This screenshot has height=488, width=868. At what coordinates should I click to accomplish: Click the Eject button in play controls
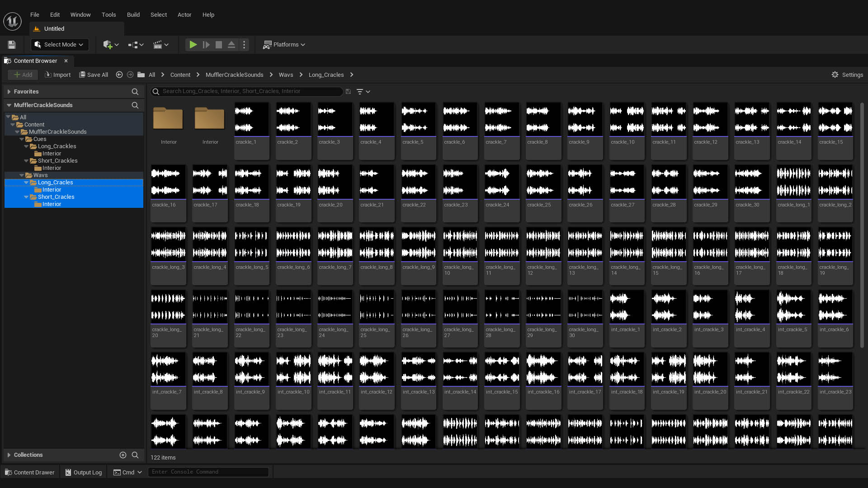[231, 45]
